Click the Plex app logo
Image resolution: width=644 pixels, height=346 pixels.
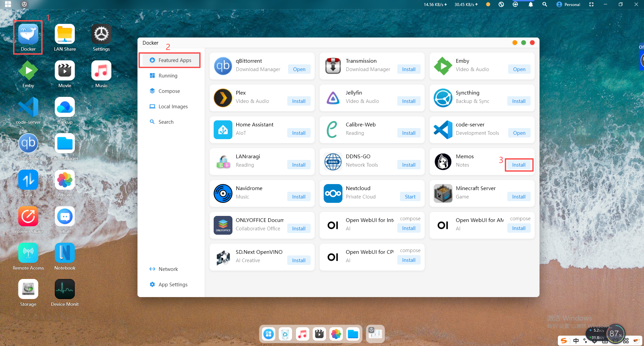click(x=223, y=98)
